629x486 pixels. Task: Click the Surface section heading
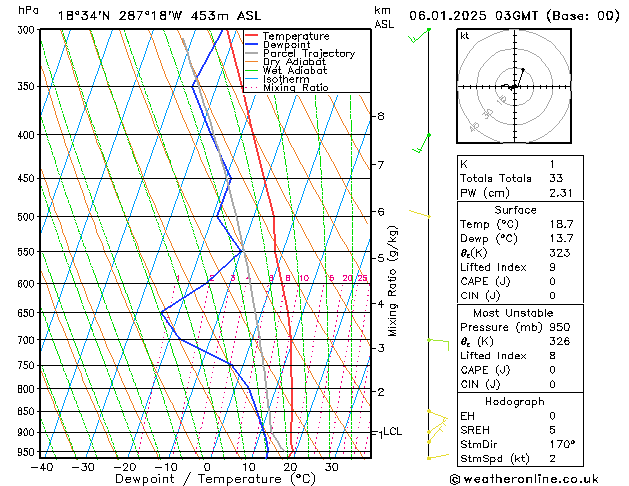pos(513,210)
